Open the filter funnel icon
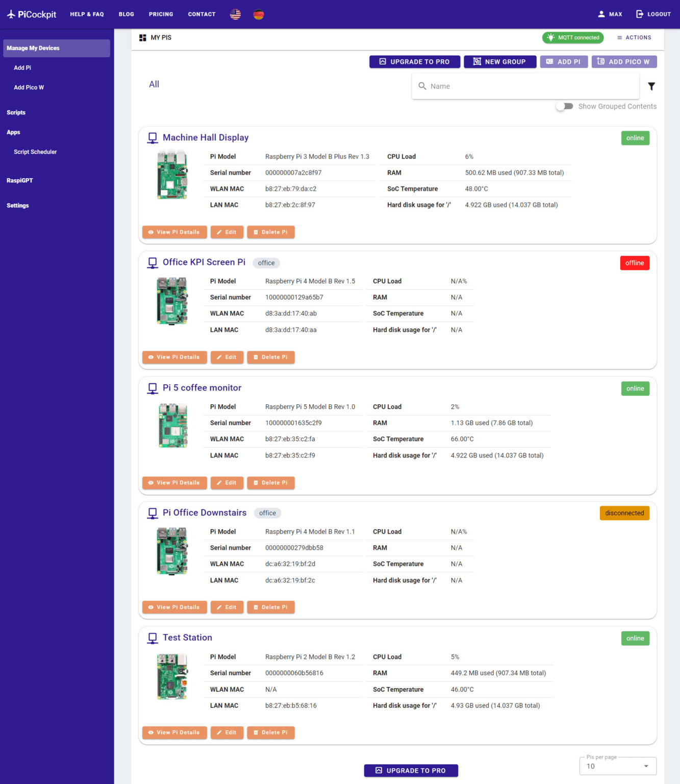680x784 pixels. pyautogui.click(x=651, y=86)
